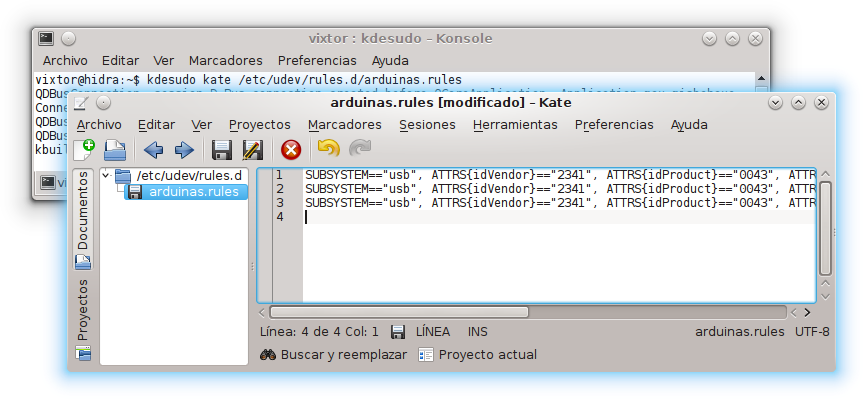
Task: Open the Preferencias menu in Konsole
Action: (x=317, y=61)
